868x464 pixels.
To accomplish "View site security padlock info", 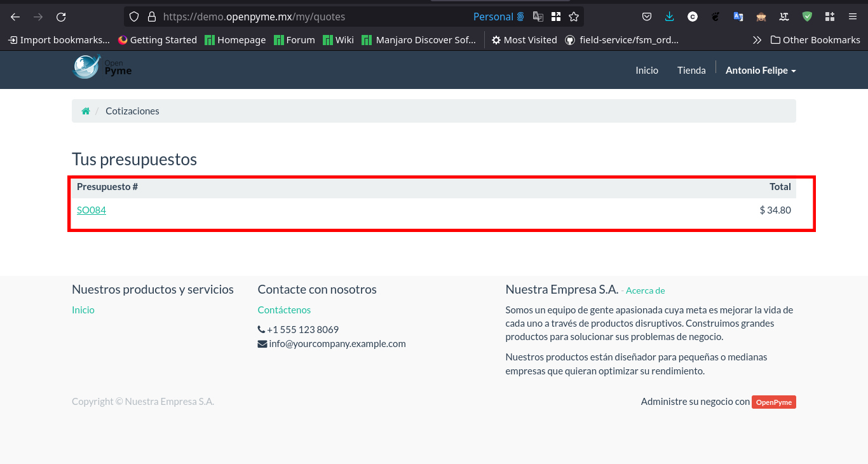I will pos(151,17).
